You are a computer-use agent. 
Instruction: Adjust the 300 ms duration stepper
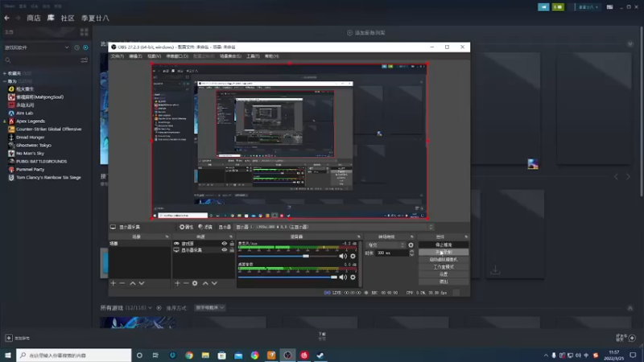(412, 253)
